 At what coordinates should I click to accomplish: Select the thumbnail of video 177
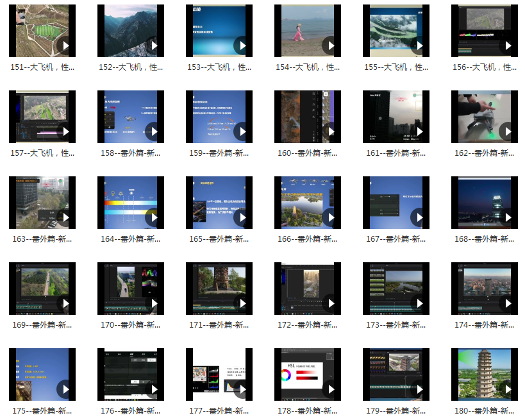point(215,374)
